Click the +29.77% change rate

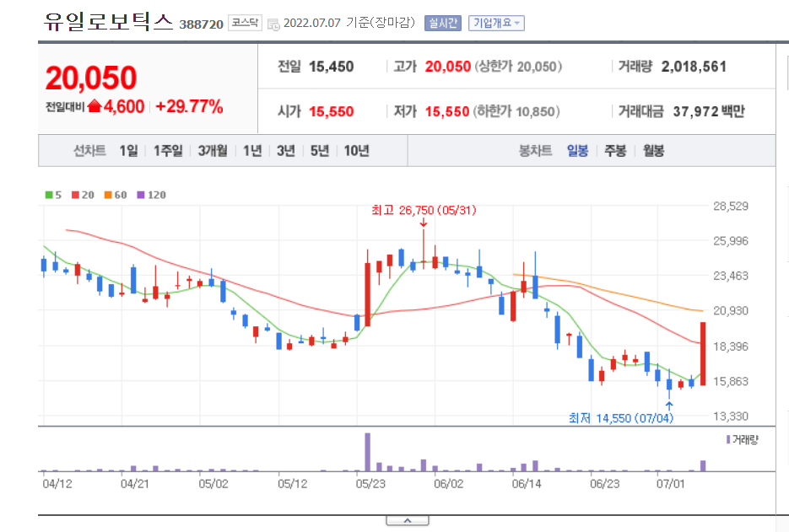click(189, 106)
